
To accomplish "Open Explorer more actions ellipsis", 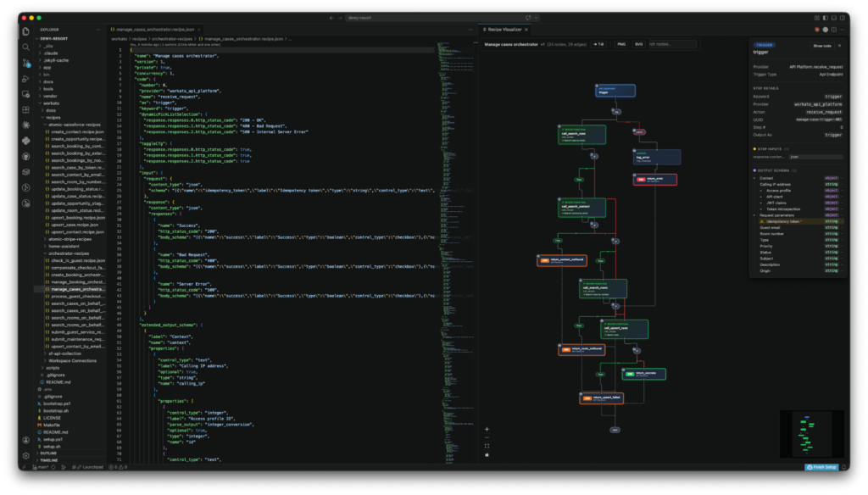I will [98, 30].
